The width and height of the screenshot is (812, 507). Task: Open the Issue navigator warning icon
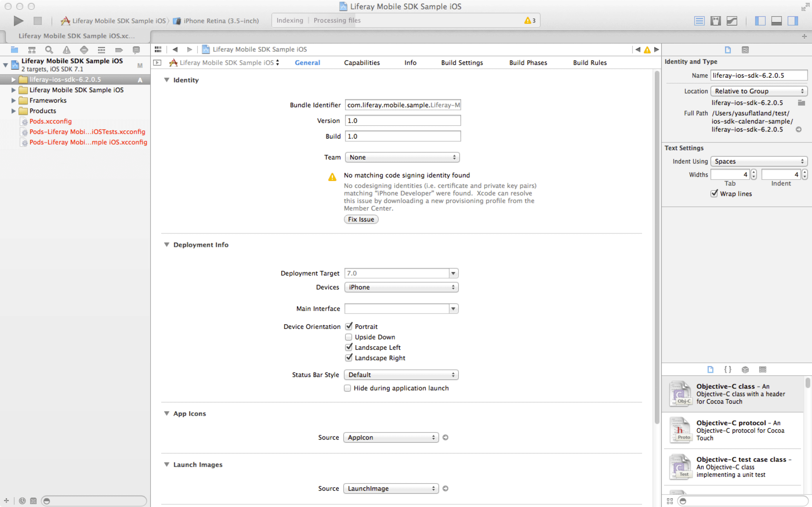[66, 50]
